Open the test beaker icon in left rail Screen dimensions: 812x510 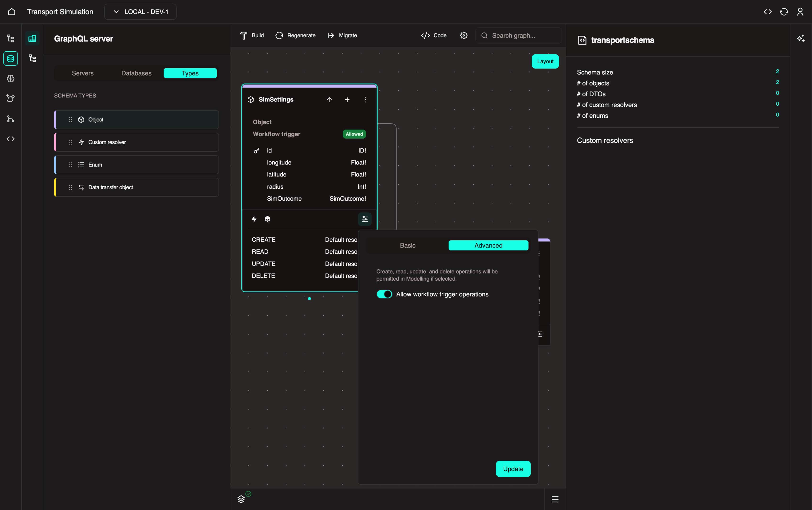[x=11, y=98]
